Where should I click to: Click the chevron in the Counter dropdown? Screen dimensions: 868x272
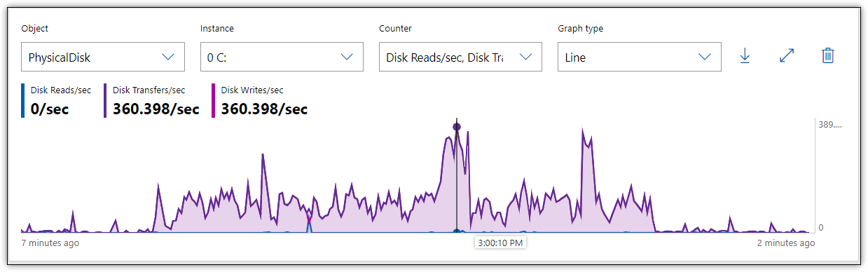point(525,57)
